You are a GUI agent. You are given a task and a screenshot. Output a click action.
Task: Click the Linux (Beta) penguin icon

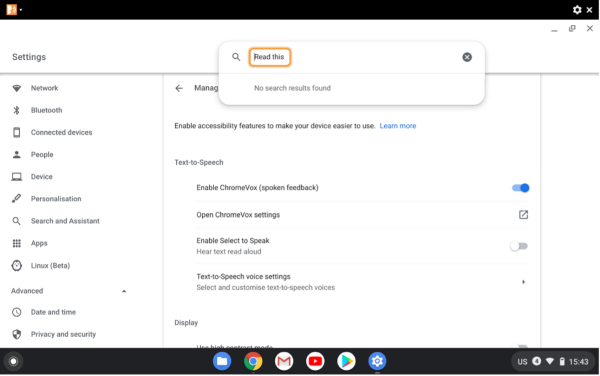[x=16, y=265]
